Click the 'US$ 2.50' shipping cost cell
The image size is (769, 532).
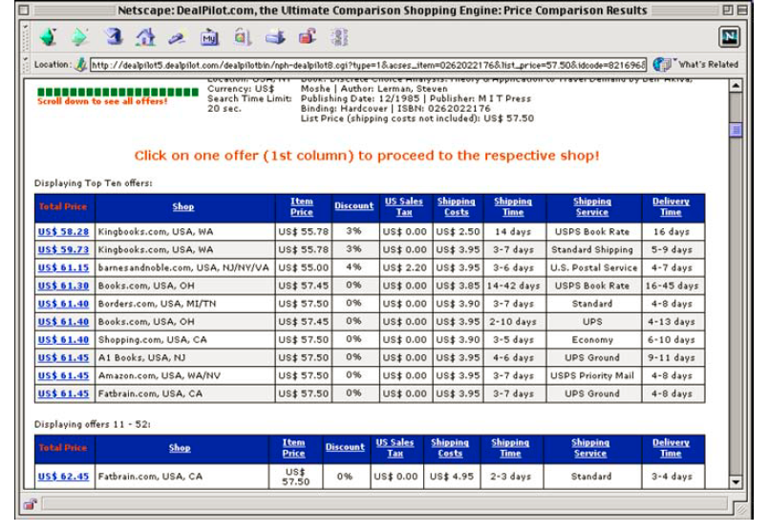(x=458, y=232)
